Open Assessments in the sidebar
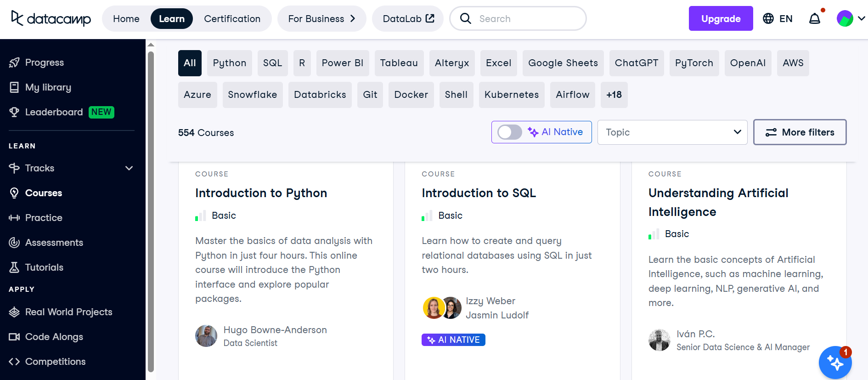 tap(54, 243)
